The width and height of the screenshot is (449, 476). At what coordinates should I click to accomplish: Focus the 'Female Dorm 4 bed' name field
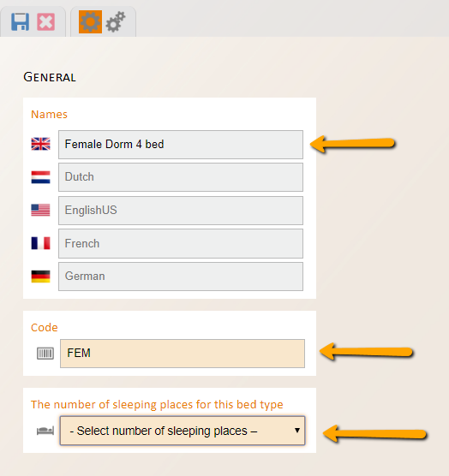(x=181, y=145)
